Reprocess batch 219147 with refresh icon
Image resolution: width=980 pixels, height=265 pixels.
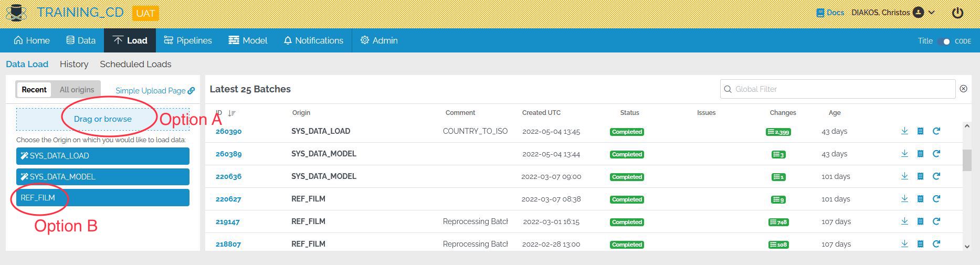point(936,221)
